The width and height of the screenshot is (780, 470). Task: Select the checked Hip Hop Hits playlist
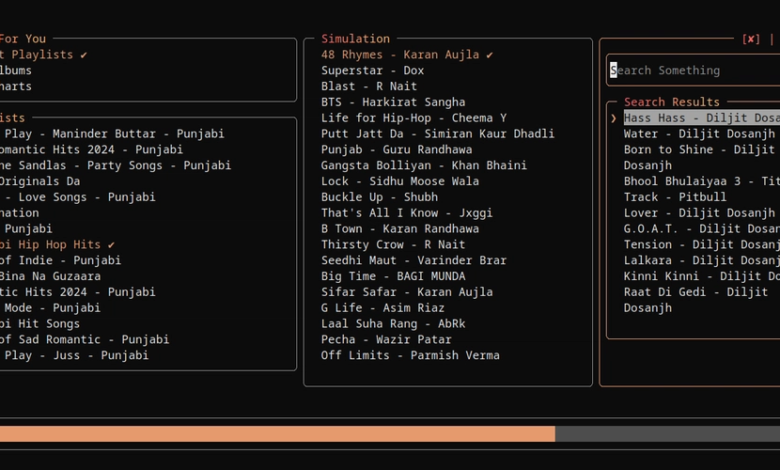pyautogui.click(x=57, y=245)
